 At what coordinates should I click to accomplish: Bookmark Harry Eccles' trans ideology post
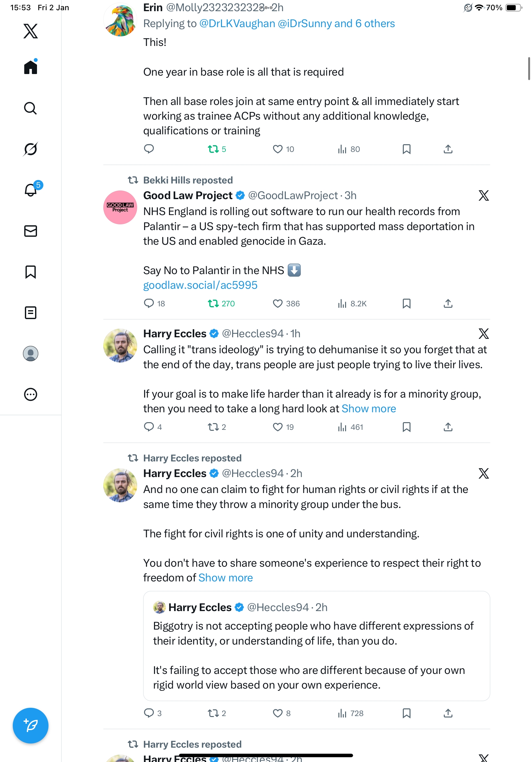click(x=406, y=427)
